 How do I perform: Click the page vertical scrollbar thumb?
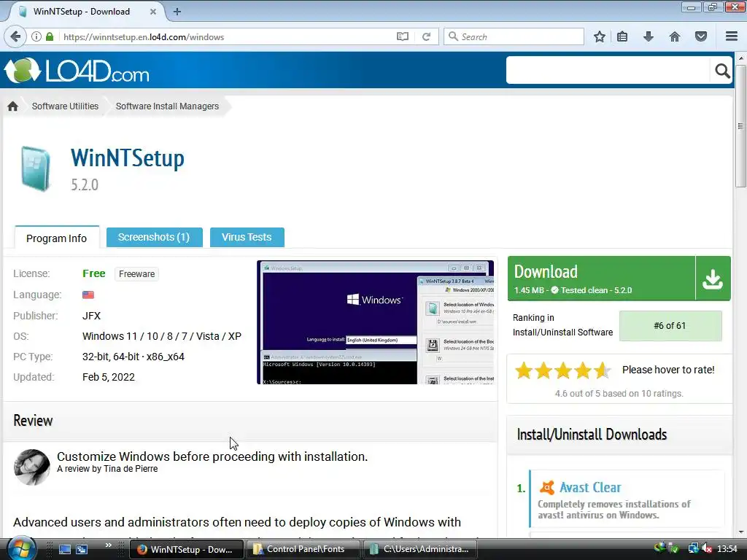tap(740, 126)
